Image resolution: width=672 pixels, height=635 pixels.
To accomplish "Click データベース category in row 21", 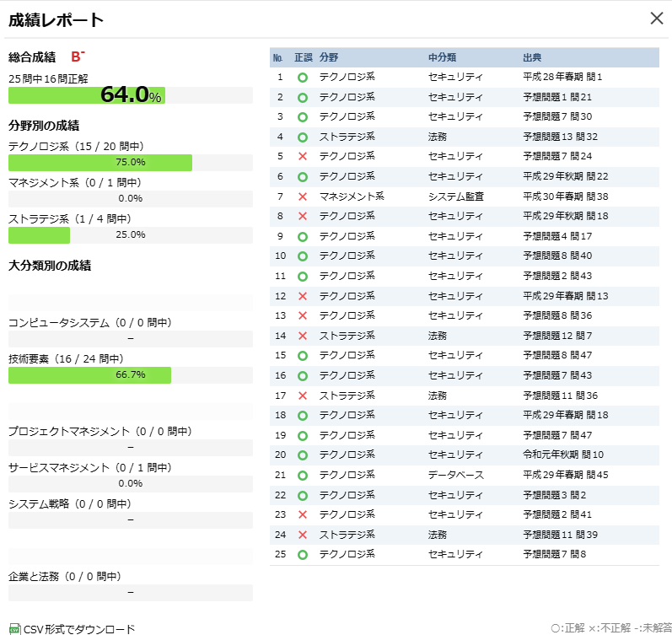I will pyautogui.click(x=456, y=475).
